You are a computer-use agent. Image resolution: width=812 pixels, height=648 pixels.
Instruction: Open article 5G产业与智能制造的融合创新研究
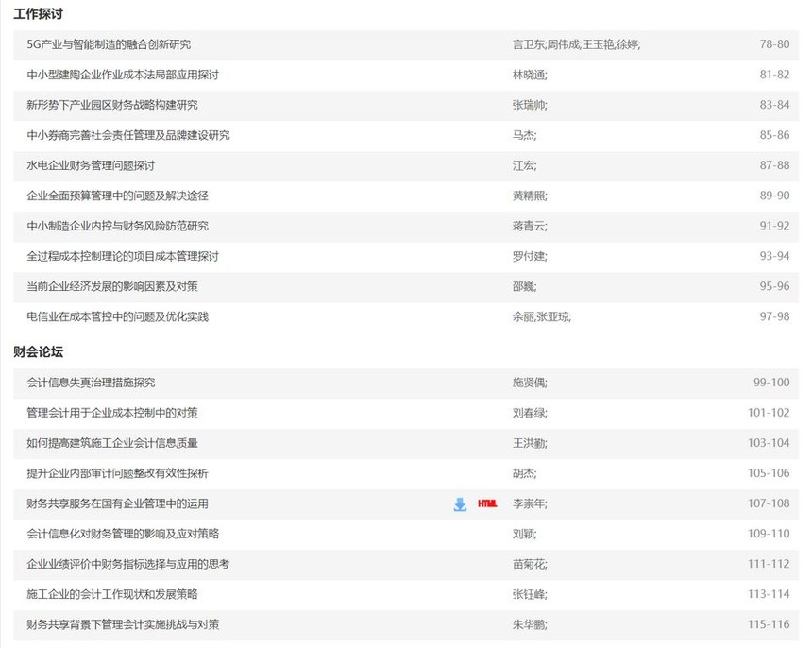109,44
